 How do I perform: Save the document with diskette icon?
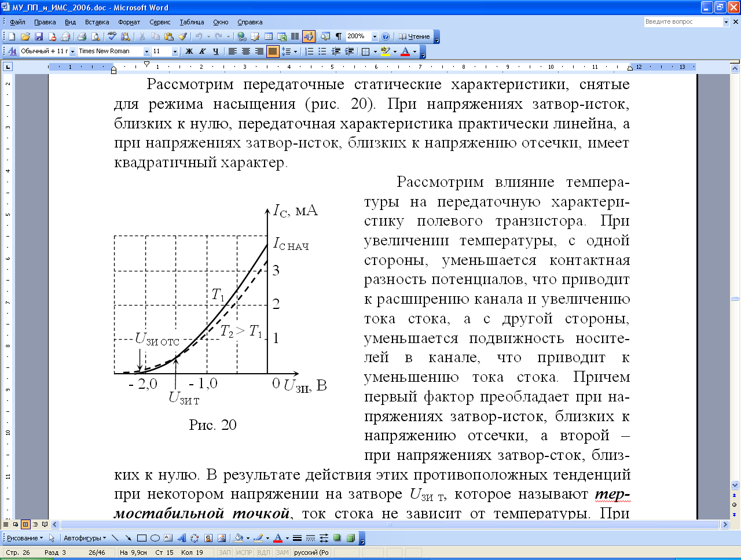[x=39, y=36]
